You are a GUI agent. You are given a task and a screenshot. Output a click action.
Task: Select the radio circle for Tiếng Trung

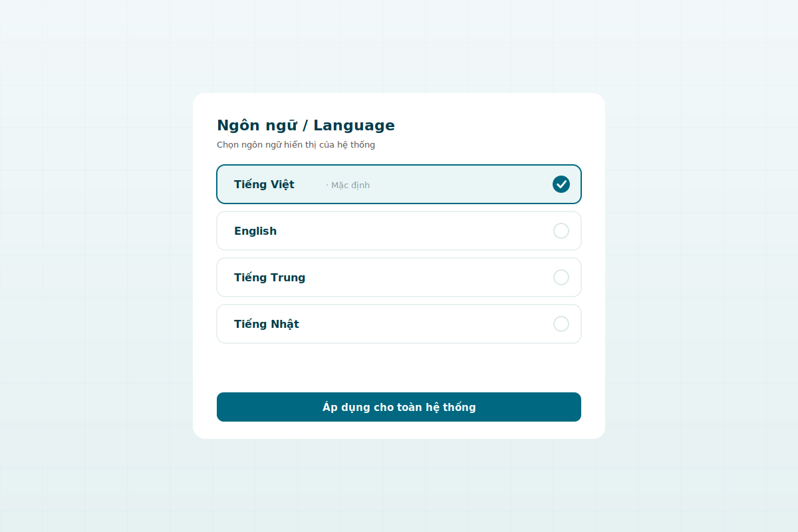tap(561, 277)
